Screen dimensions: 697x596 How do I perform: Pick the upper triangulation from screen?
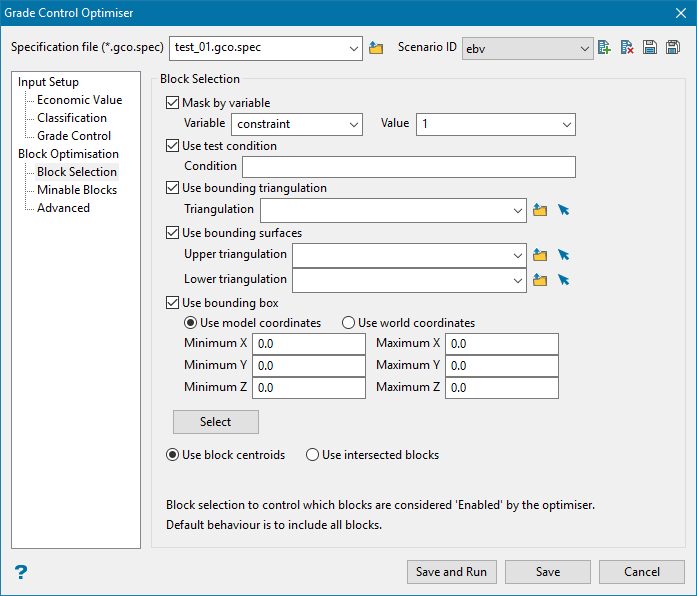564,255
